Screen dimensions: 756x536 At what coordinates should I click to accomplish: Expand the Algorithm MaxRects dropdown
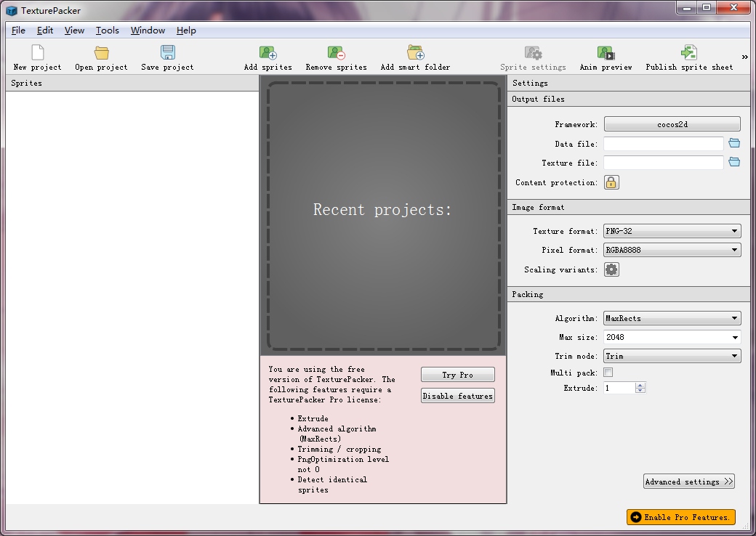(672, 318)
